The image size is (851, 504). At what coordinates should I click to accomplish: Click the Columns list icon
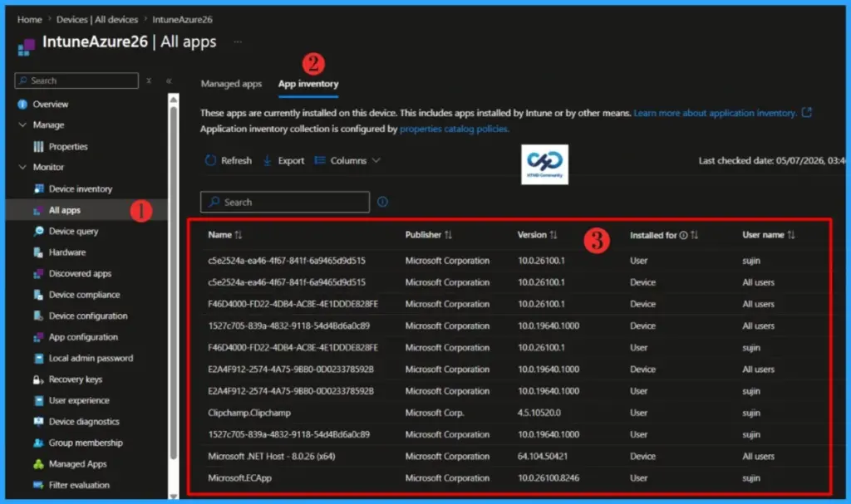pos(320,160)
